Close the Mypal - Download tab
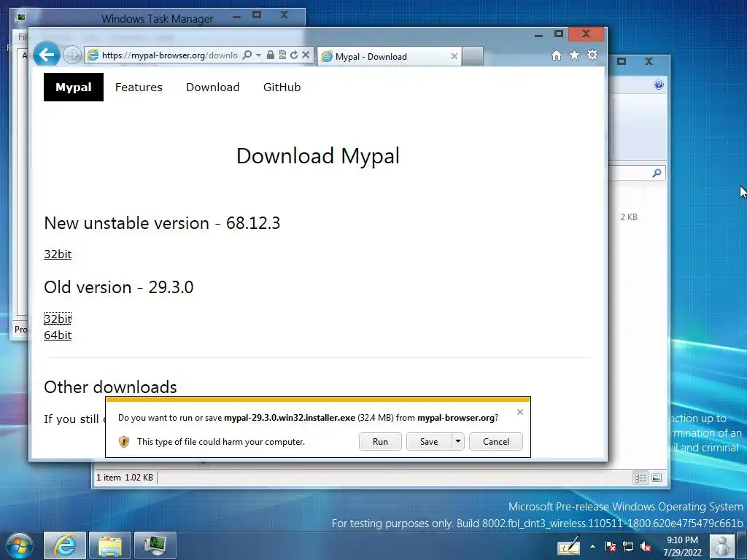Image resolution: width=747 pixels, height=560 pixels. tap(454, 56)
